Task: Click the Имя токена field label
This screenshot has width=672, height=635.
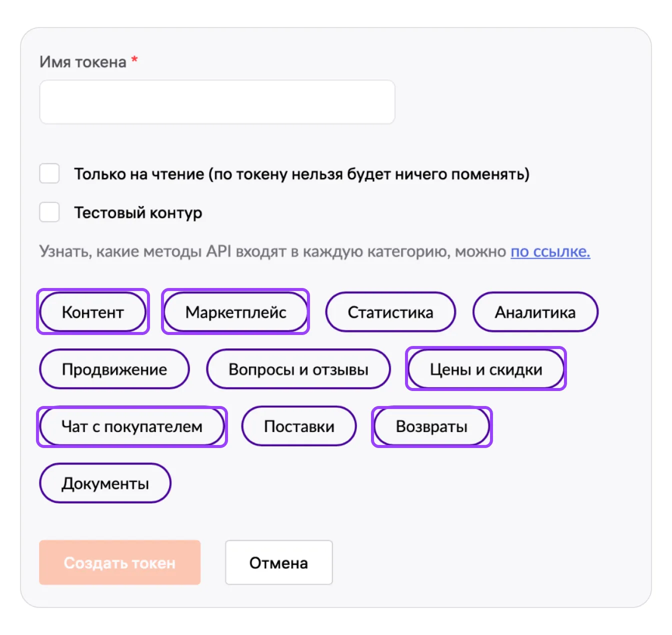Action: coord(83,62)
